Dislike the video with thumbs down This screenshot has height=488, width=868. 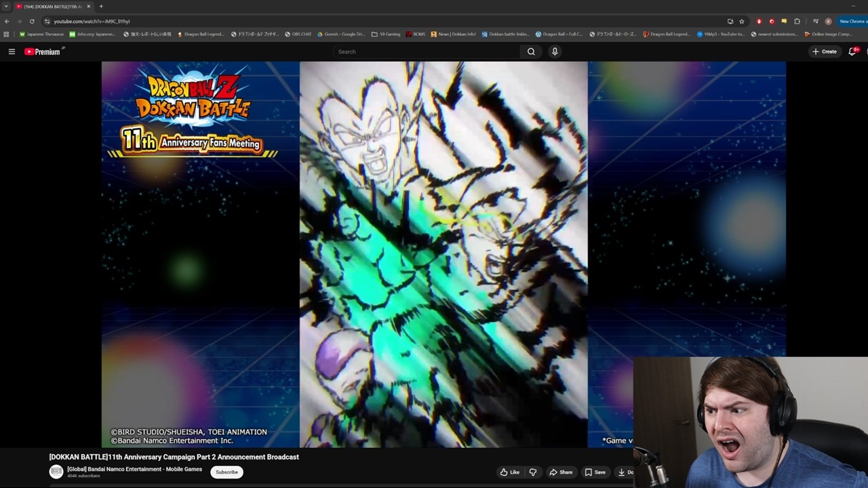click(533, 472)
